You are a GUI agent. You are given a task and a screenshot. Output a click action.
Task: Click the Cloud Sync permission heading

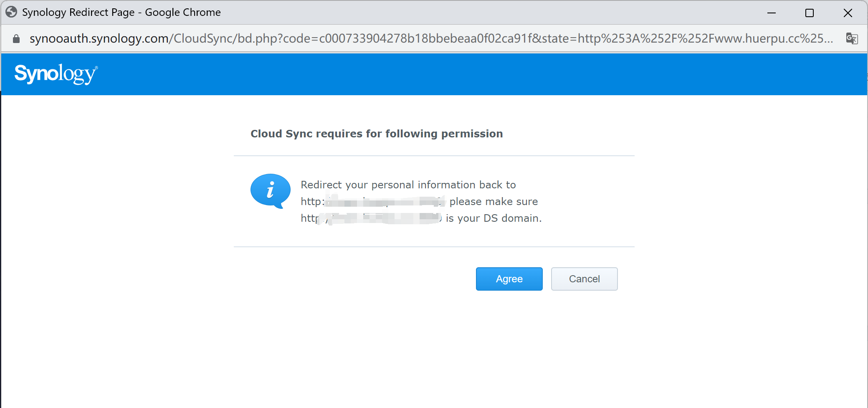376,134
